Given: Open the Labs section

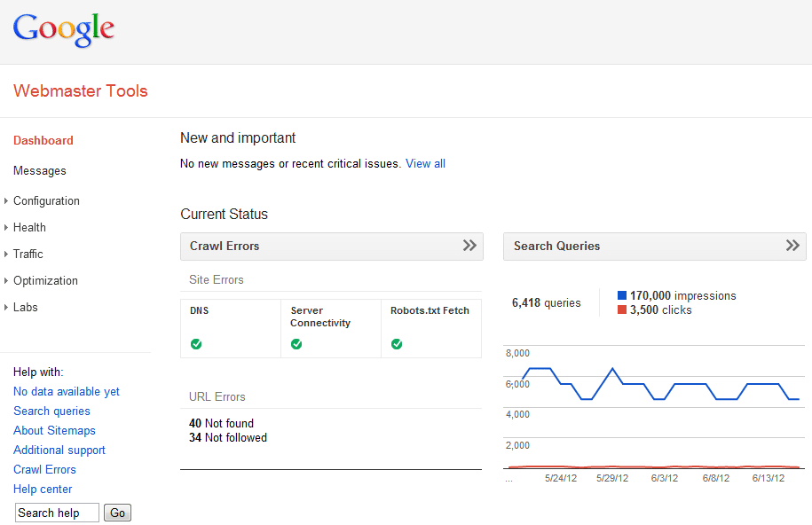Looking at the screenshot, I should click(26, 307).
